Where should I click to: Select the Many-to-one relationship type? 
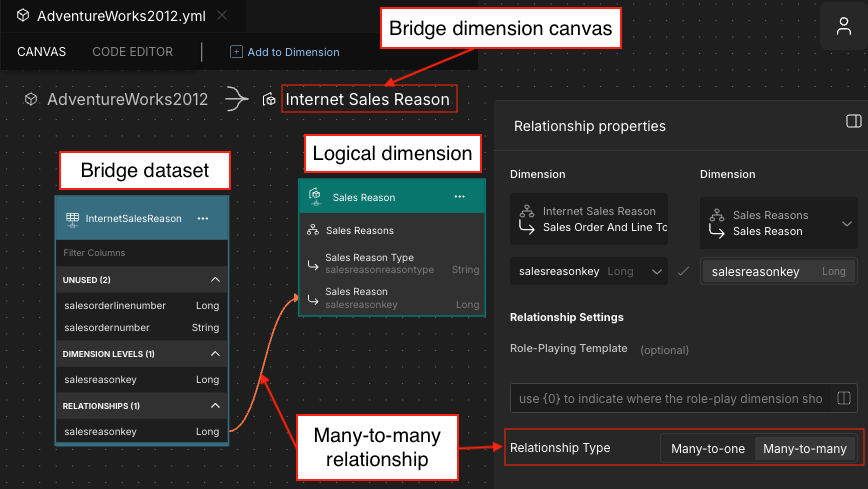click(x=708, y=449)
